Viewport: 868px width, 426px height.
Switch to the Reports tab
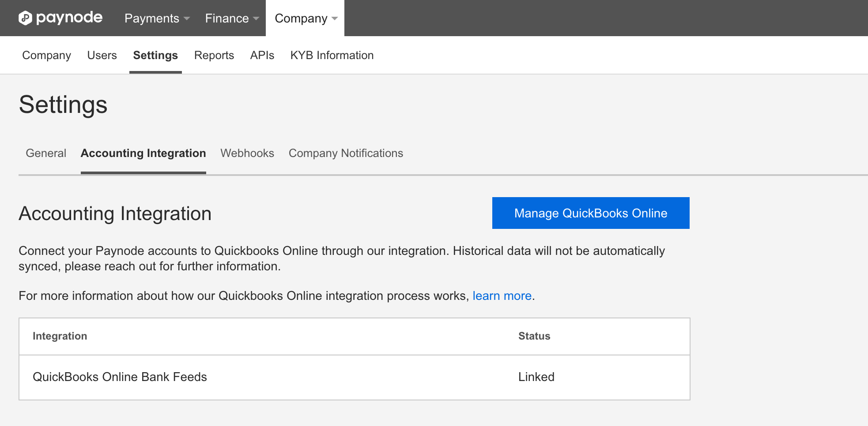pyautogui.click(x=214, y=55)
